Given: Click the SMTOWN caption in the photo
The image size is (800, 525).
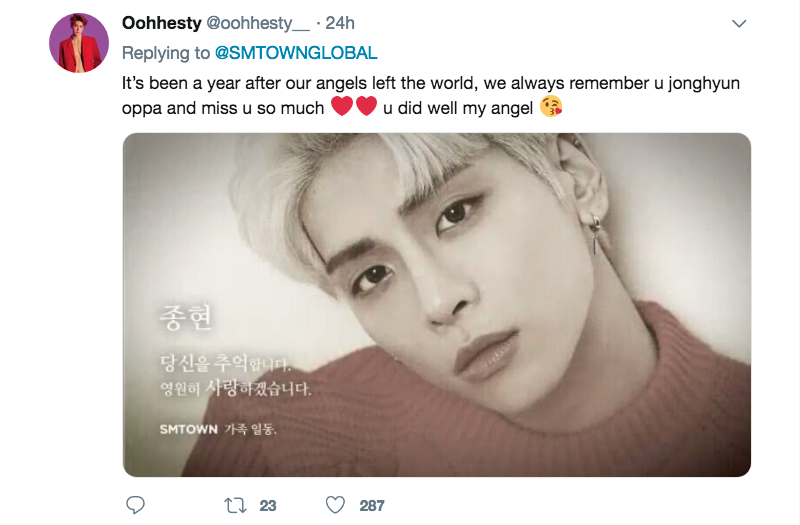Looking at the screenshot, I should pyautogui.click(x=218, y=429).
